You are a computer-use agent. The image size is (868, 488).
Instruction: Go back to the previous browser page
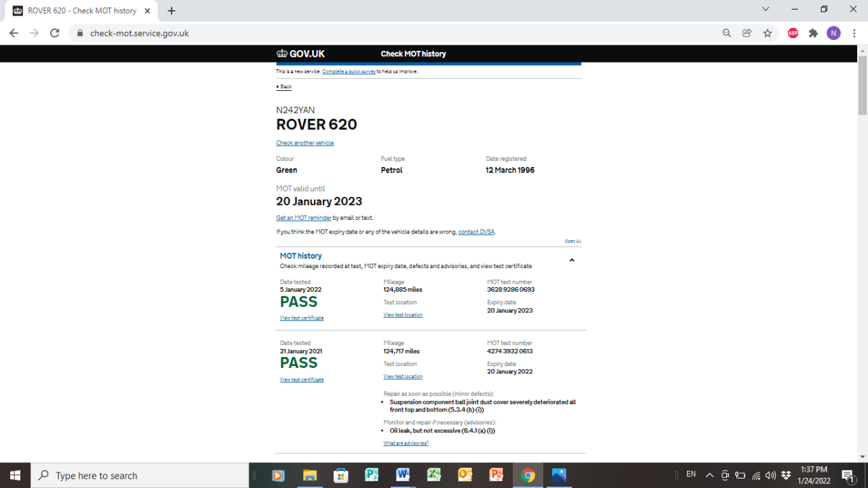pyautogui.click(x=14, y=33)
